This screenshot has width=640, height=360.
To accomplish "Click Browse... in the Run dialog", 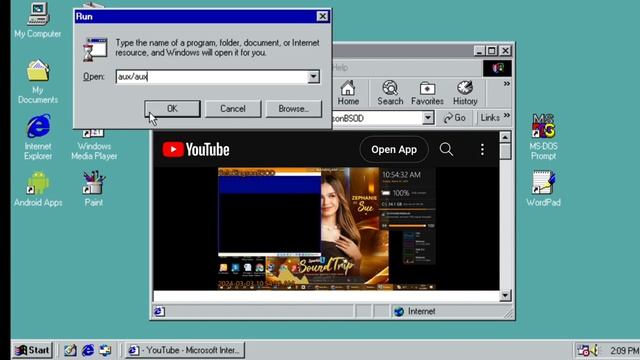I will pos(293,109).
